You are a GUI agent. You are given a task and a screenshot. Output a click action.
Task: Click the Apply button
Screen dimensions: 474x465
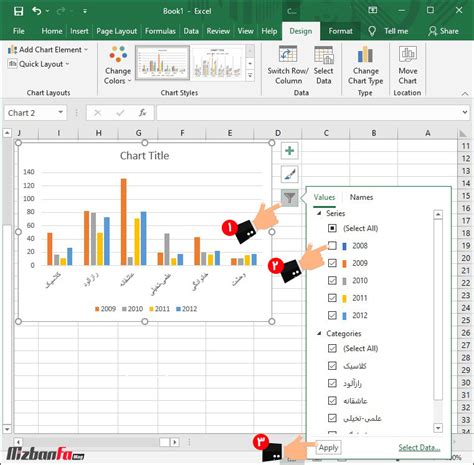coord(328,447)
